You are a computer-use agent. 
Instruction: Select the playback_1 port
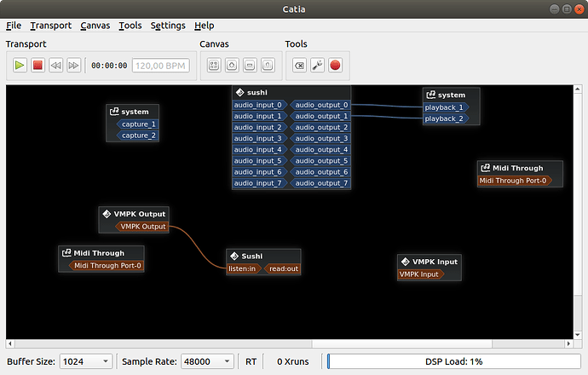[x=446, y=107]
